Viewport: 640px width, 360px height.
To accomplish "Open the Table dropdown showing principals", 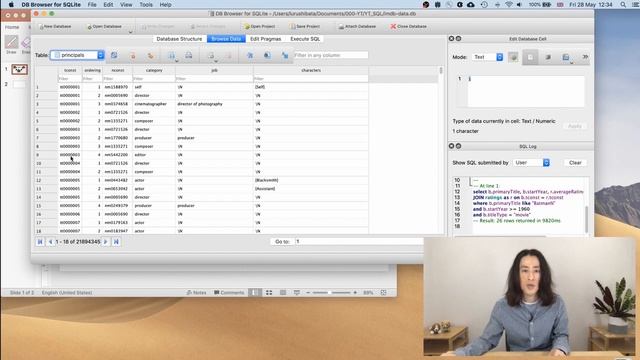I will (78, 55).
